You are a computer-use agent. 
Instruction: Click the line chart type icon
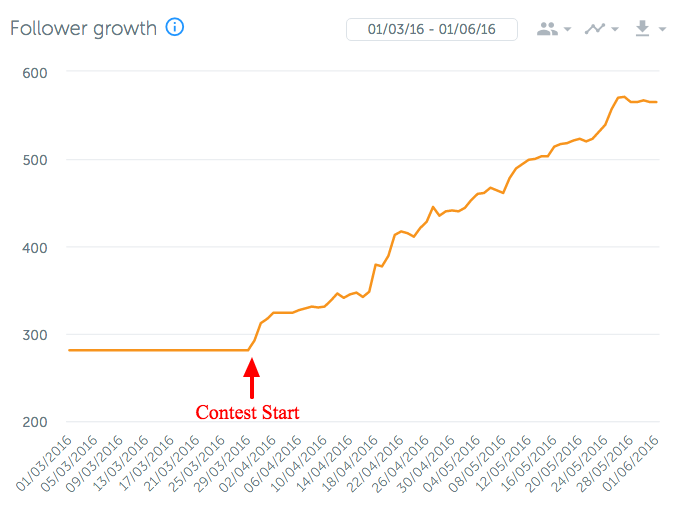[595, 29]
